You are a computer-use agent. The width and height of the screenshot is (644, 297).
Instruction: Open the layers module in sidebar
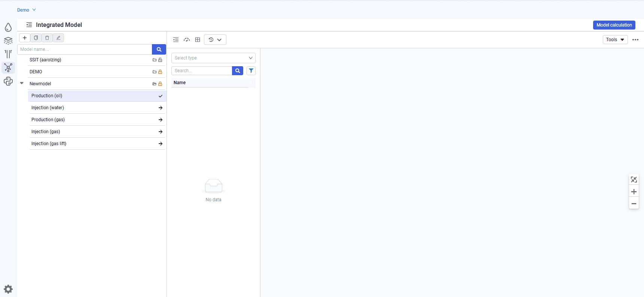[8, 41]
